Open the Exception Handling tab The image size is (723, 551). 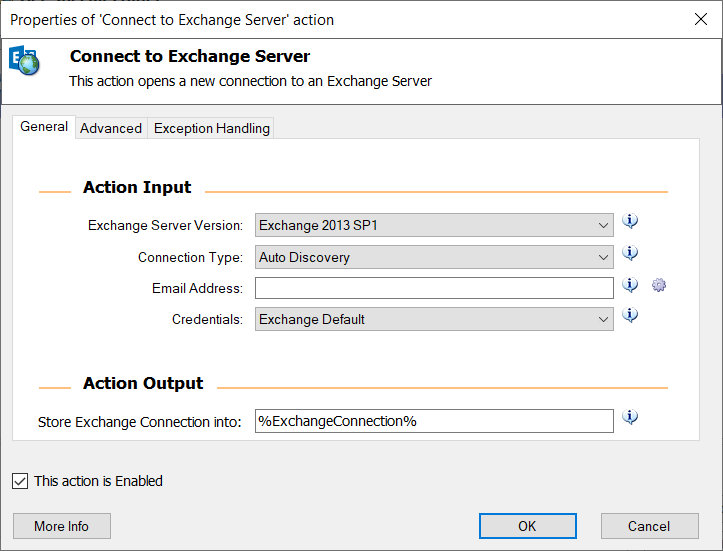tap(212, 128)
